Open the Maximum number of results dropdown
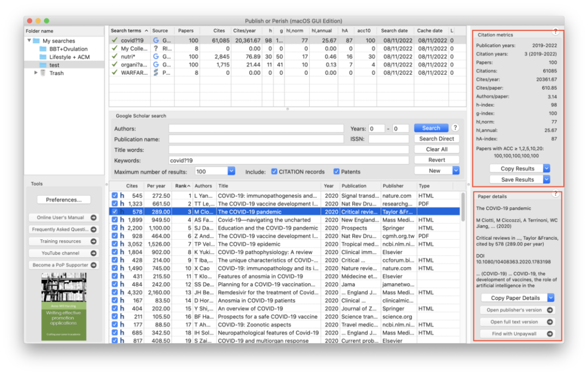 pos(231,171)
